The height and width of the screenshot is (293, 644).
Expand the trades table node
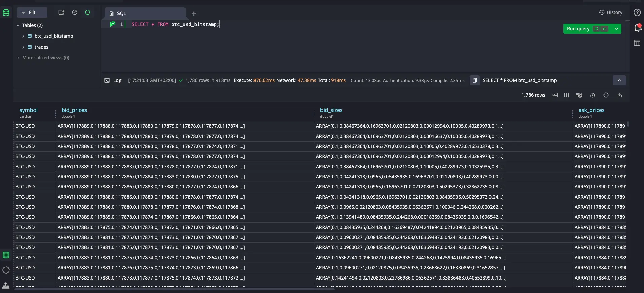tap(23, 47)
